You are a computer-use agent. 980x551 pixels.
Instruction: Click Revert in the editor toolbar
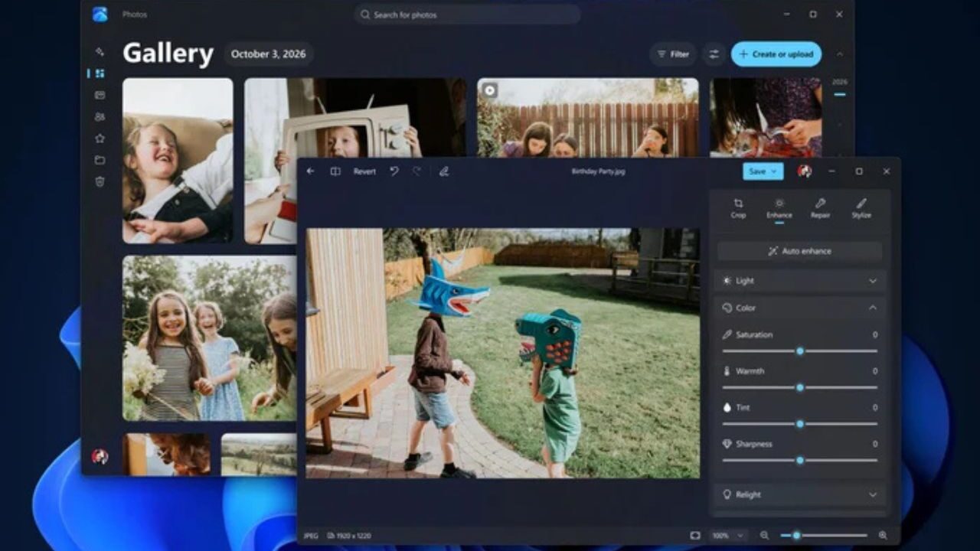364,171
